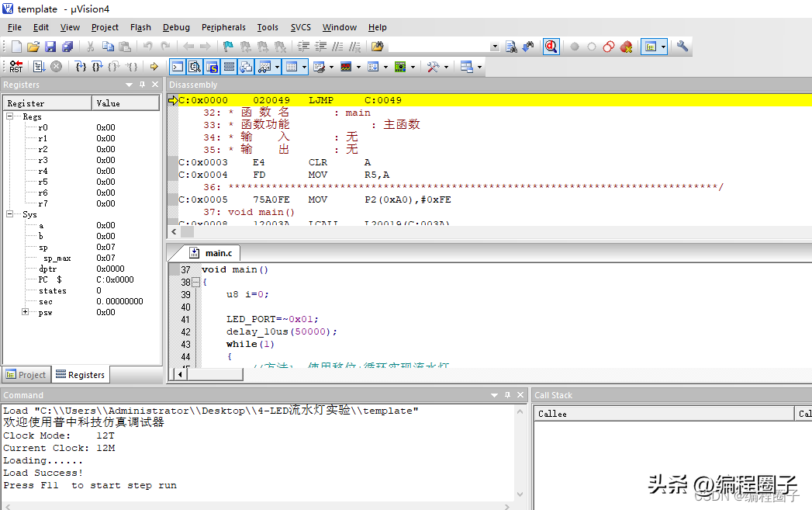Open the Debug menu

[x=176, y=27]
